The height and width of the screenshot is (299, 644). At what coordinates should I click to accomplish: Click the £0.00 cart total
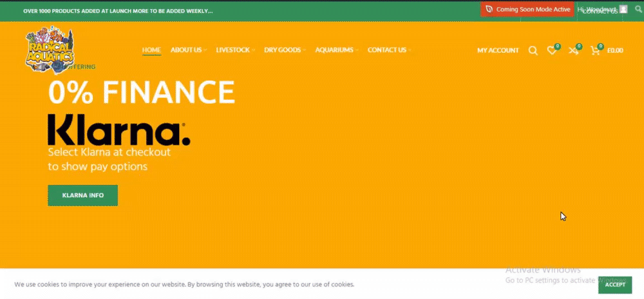[615, 50]
